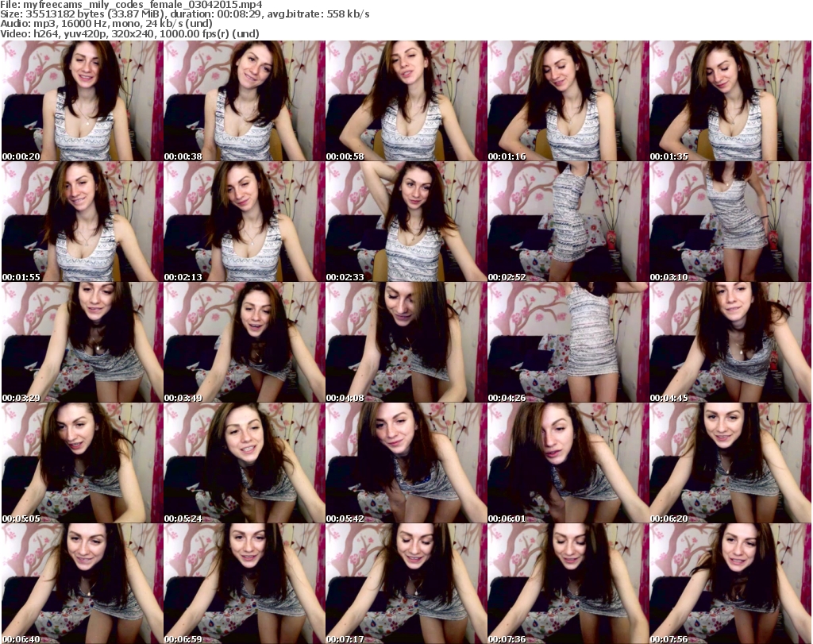Click the thumbnail labeled 00:03:10

[x=730, y=222]
